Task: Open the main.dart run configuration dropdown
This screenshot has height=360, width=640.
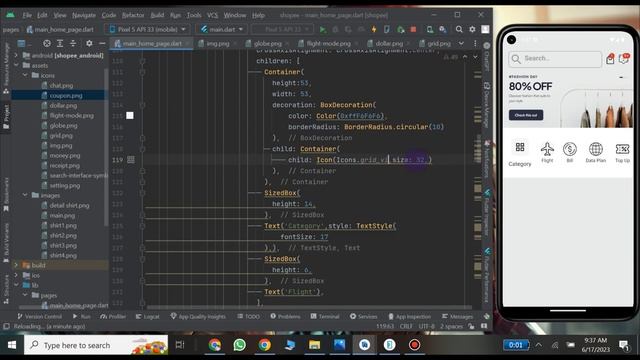Action: click(x=222, y=29)
